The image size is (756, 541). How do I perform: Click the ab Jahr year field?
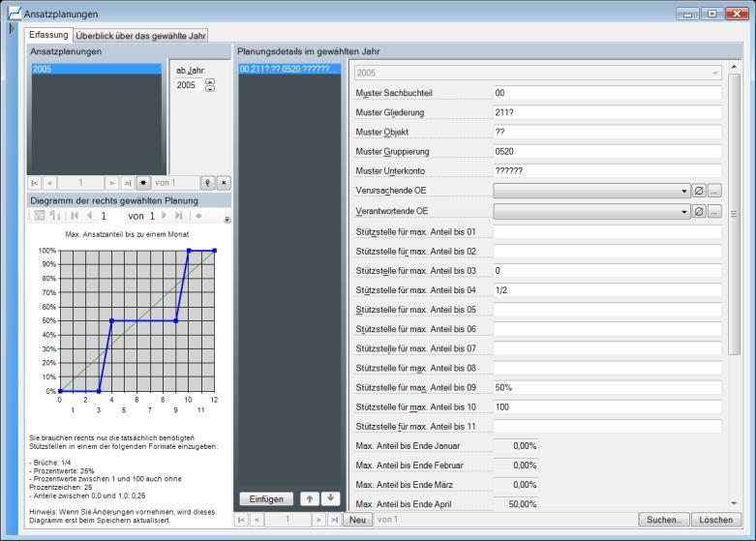pyautogui.click(x=190, y=85)
